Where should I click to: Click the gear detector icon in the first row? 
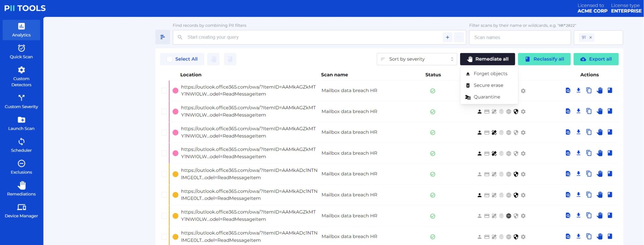[x=523, y=91]
